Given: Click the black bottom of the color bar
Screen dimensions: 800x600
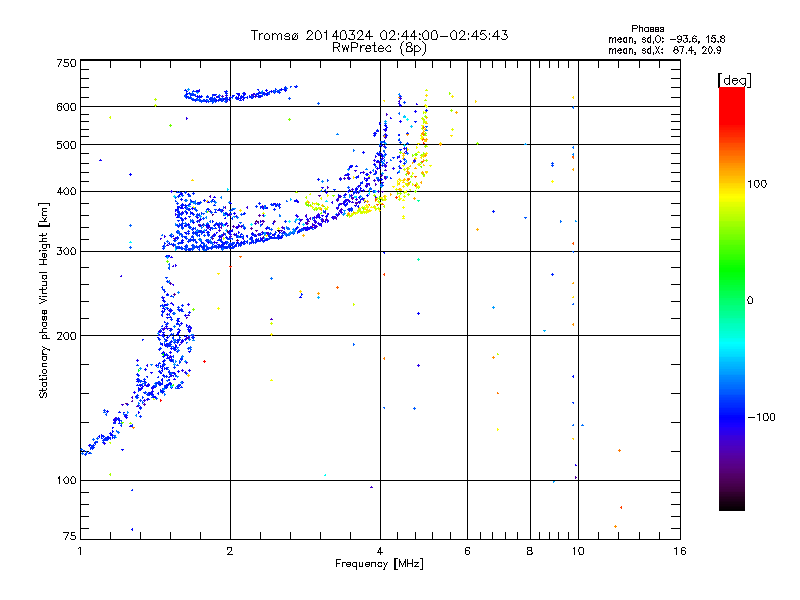Looking at the screenshot, I should 732,503.
